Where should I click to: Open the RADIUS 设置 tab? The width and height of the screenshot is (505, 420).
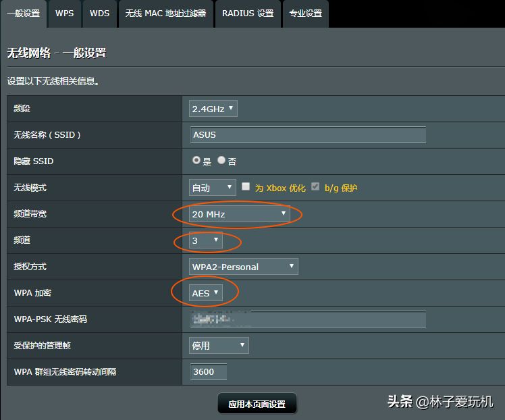coord(248,14)
